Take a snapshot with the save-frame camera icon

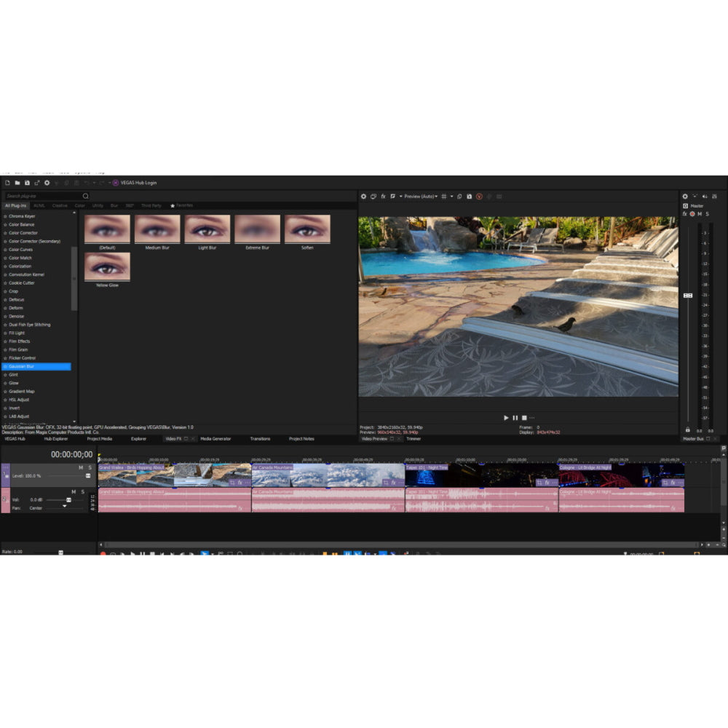point(469,197)
